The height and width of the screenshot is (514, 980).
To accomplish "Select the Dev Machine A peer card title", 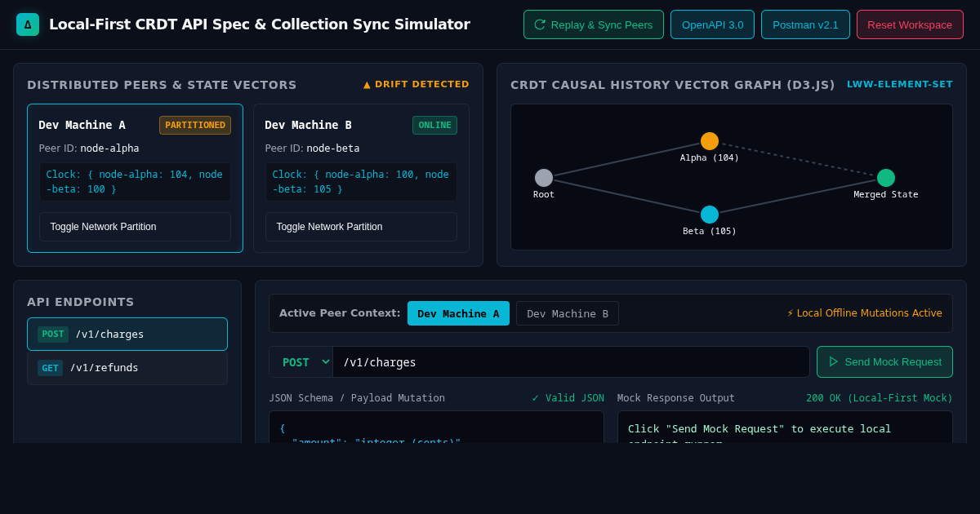I will [82, 125].
